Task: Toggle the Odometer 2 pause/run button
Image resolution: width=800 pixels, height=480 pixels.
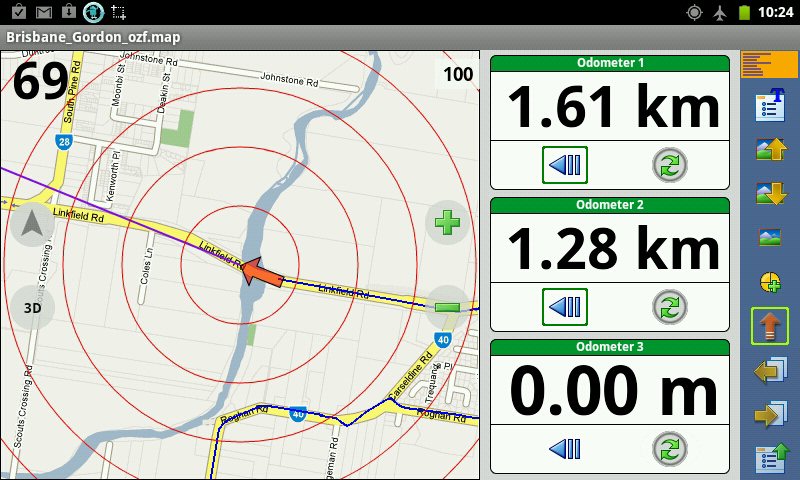Action: (x=566, y=306)
